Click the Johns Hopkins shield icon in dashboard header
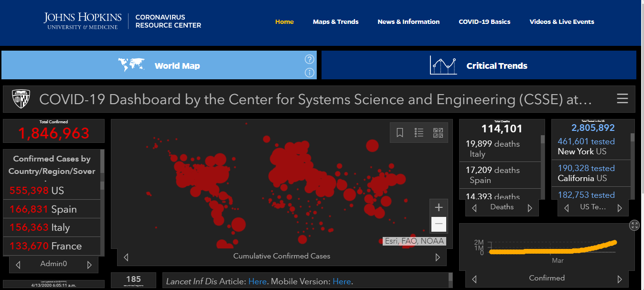 coord(21,99)
